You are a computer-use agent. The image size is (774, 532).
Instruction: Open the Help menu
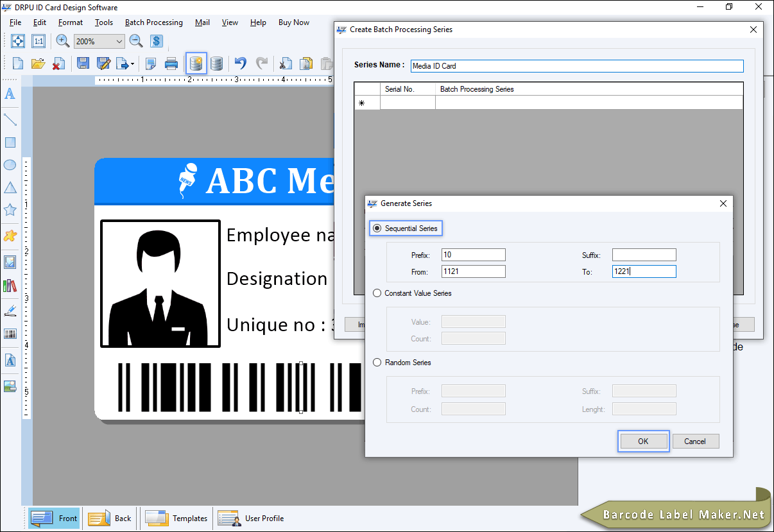pyautogui.click(x=258, y=22)
